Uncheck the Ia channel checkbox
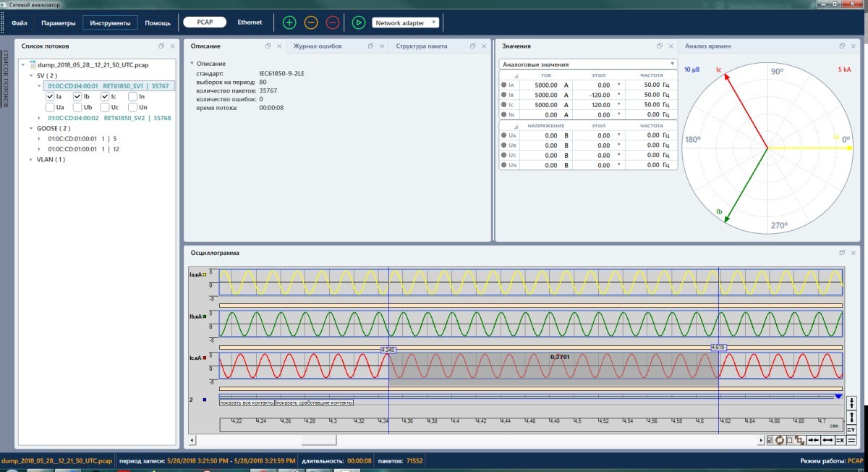 (50, 96)
